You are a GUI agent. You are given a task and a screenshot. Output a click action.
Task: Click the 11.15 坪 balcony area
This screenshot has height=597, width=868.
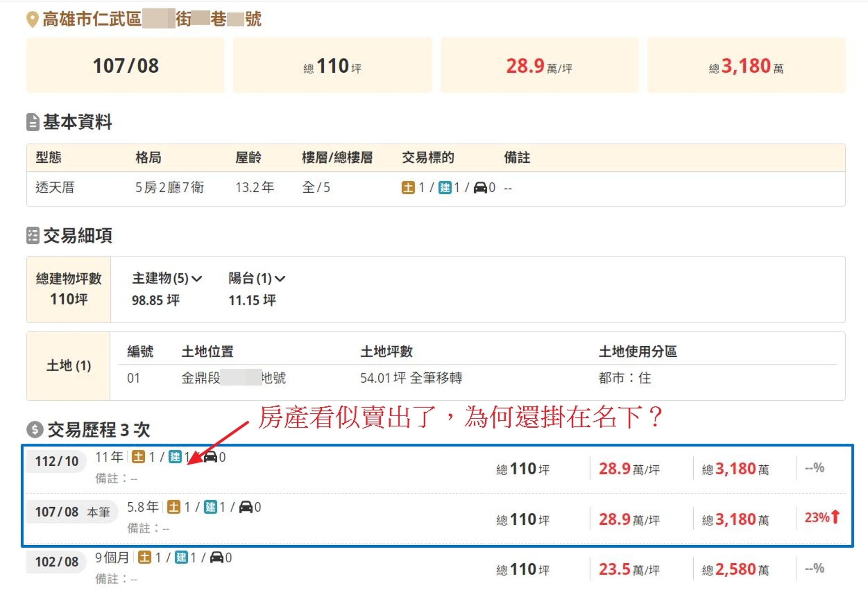(x=252, y=300)
